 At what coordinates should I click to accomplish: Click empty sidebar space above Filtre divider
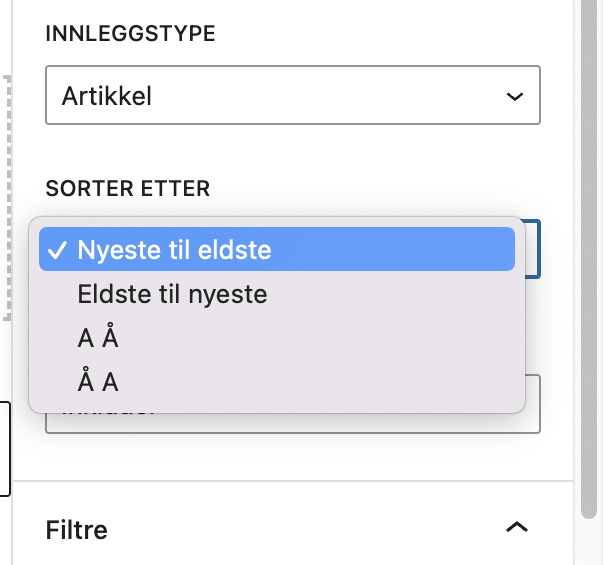[300, 458]
